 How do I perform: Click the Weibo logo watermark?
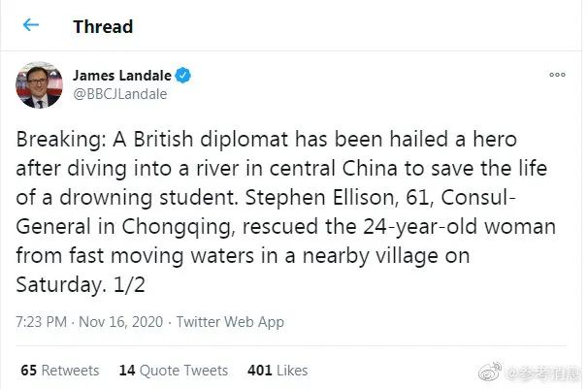pyautogui.click(x=497, y=372)
